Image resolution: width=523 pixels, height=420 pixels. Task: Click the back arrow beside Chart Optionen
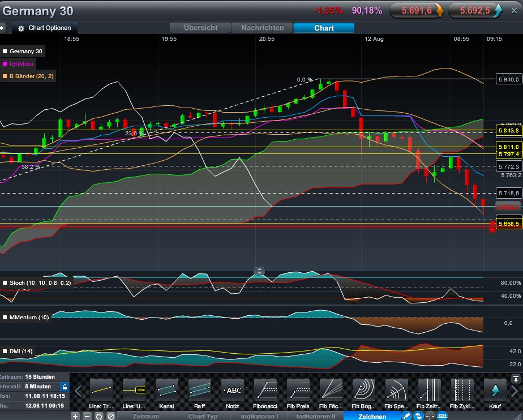coord(2,28)
